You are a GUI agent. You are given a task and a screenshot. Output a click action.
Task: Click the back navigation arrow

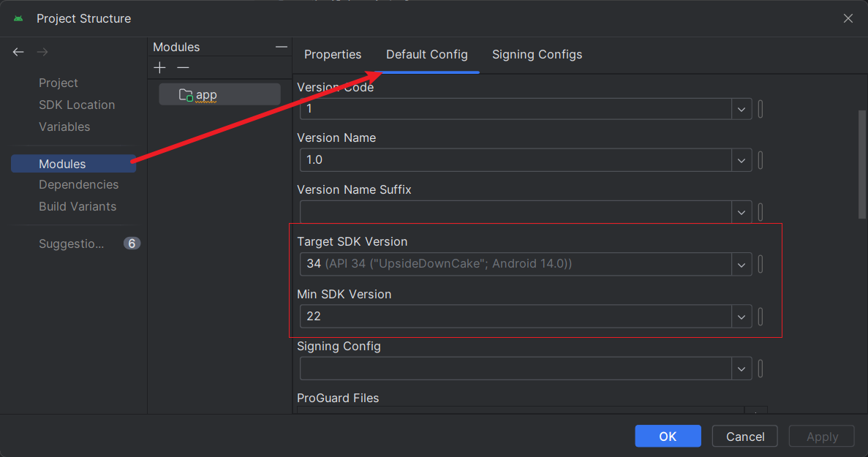coord(18,52)
